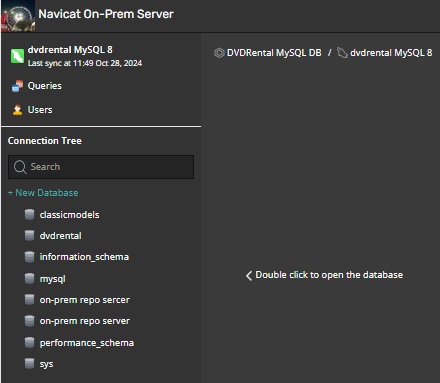Click the Navicat On-Prem Server logo image
This screenshot has width=440, height=383.
tap(18, 16)
